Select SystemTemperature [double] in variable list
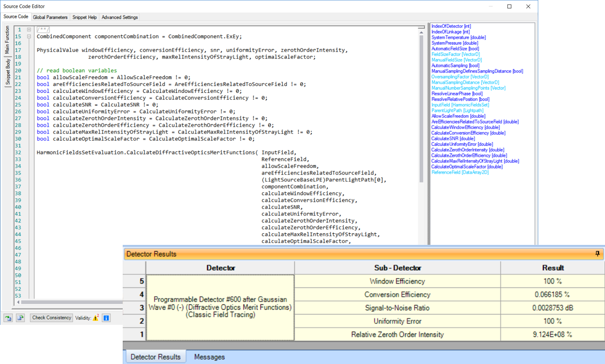 coord(459,37)
